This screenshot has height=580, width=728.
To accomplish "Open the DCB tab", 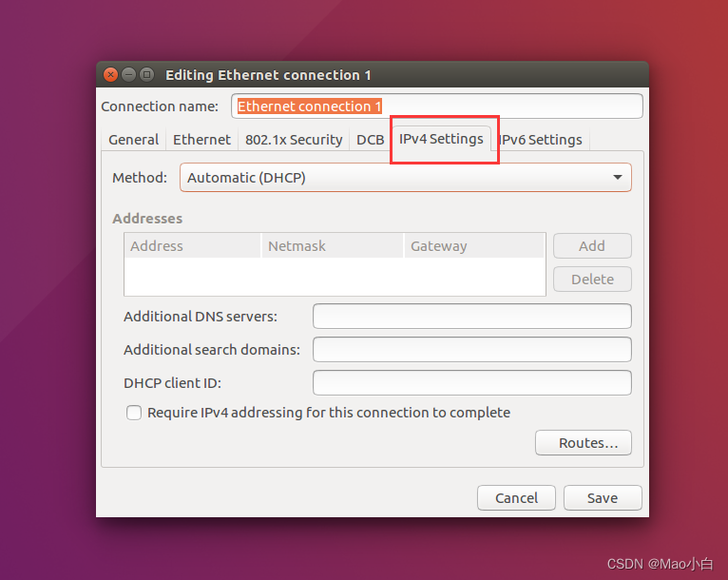I will (370, 140).
